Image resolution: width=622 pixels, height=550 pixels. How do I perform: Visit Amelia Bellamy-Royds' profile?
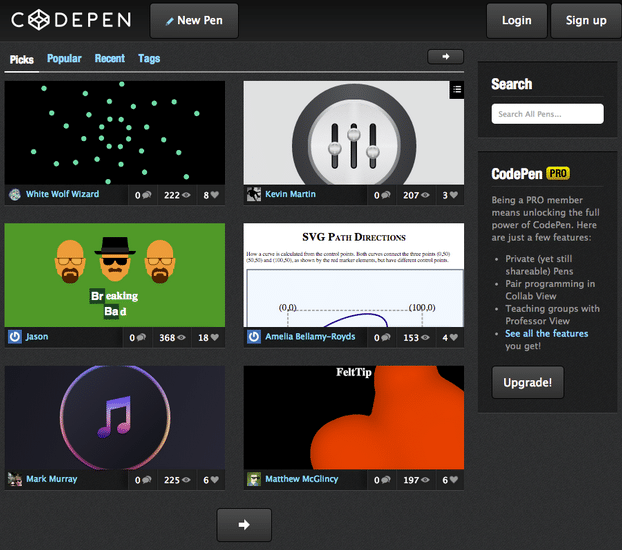pos(310,337)
